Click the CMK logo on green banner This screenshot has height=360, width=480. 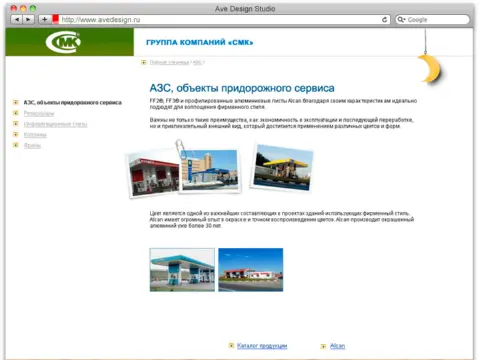tap(63, 42)
